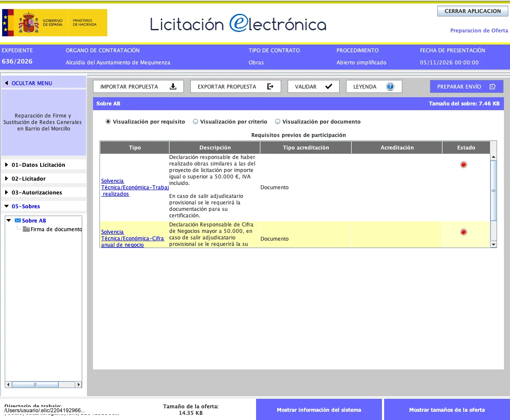510x420 pixels.
Task: Click the requirements table scroll-down arrow
Action: [494, 245]
